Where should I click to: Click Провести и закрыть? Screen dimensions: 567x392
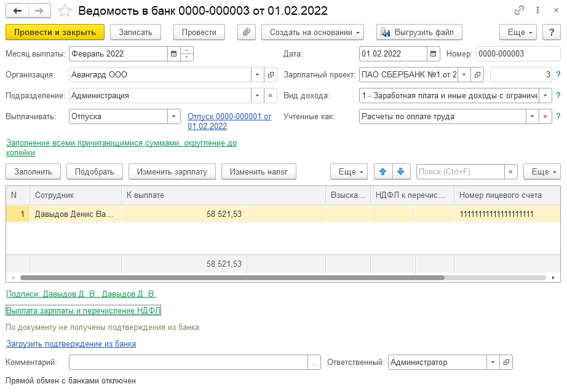pyautogui.click(x=55, y=32)
